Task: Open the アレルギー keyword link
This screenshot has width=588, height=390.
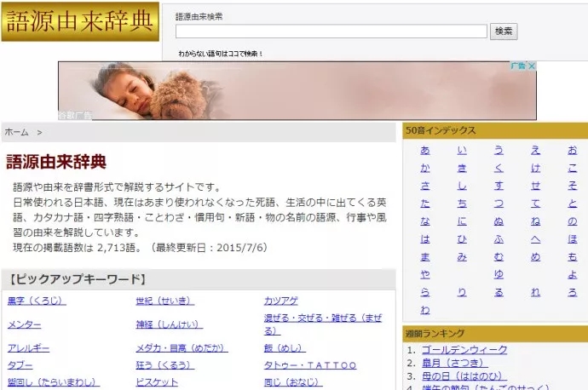Action: tap(28, 348)
